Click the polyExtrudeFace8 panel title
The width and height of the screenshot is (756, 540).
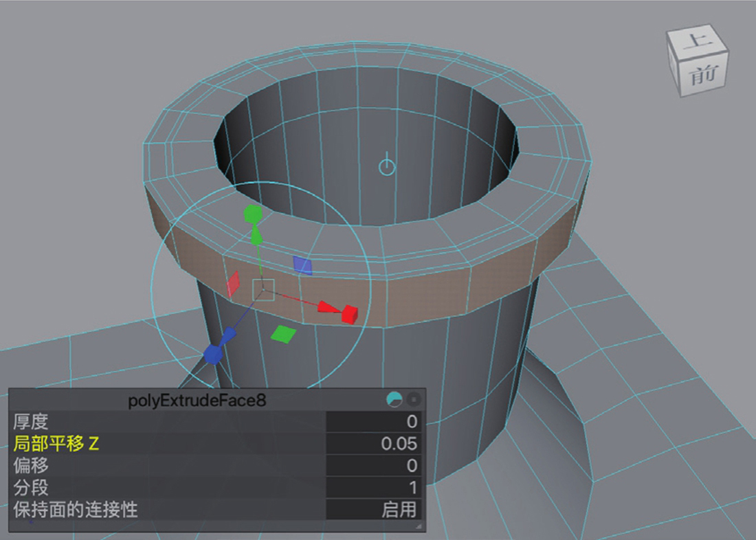197,400
